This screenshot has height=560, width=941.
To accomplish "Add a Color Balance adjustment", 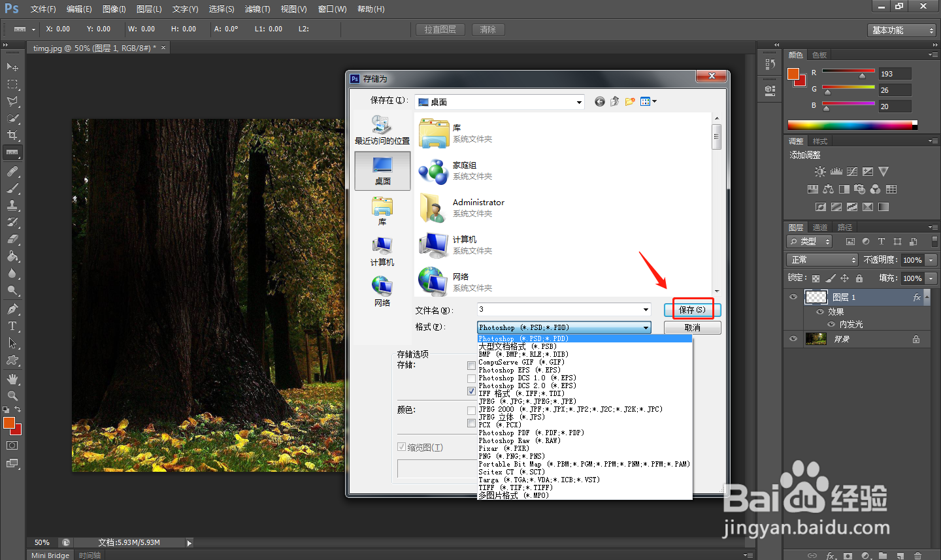I will point(829,189).
